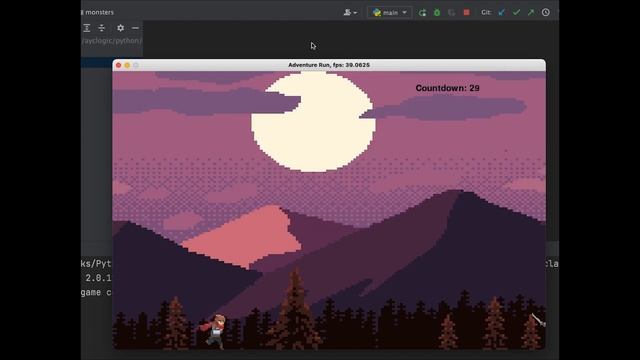Minimize the Adventure Run window with yellow button
Viewport: 640px width, 360px height.
pos(127,65)
